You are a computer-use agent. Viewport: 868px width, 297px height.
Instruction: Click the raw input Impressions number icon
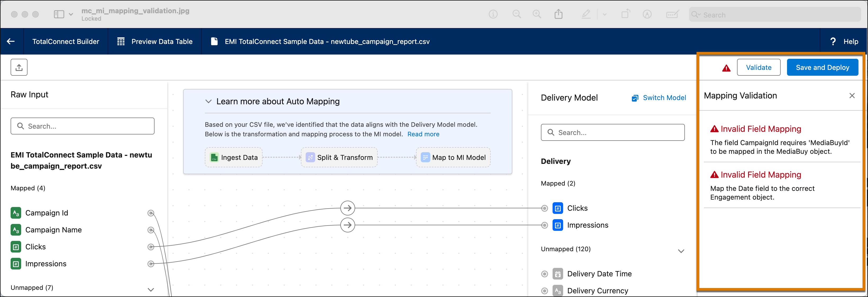pyautogui.click(x=16, y=264)
